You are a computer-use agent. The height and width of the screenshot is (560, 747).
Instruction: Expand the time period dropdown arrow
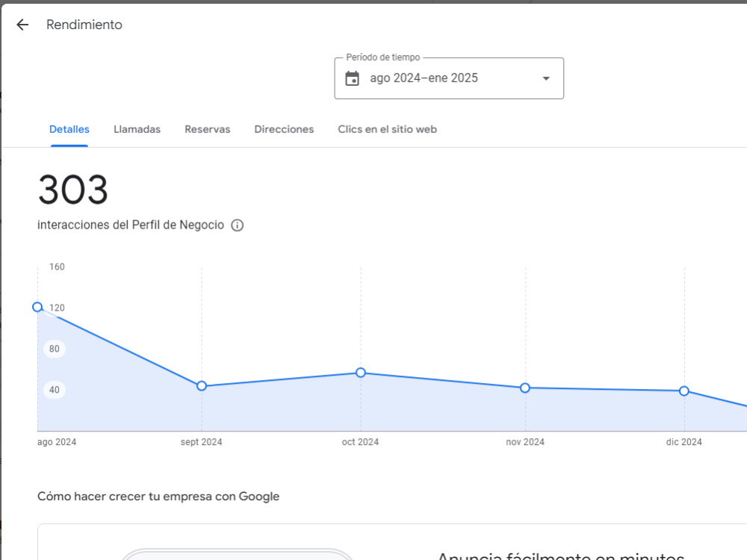click(546, 78)
